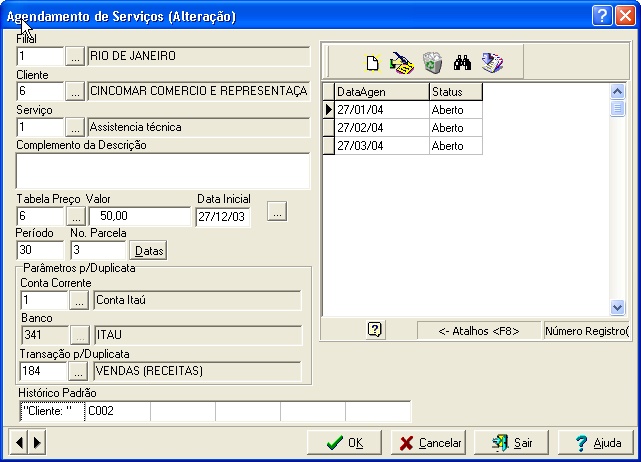Open Cliente lookup ellipsis button
The height and width of the screenshot is (462, 641).
coord(75,91)
